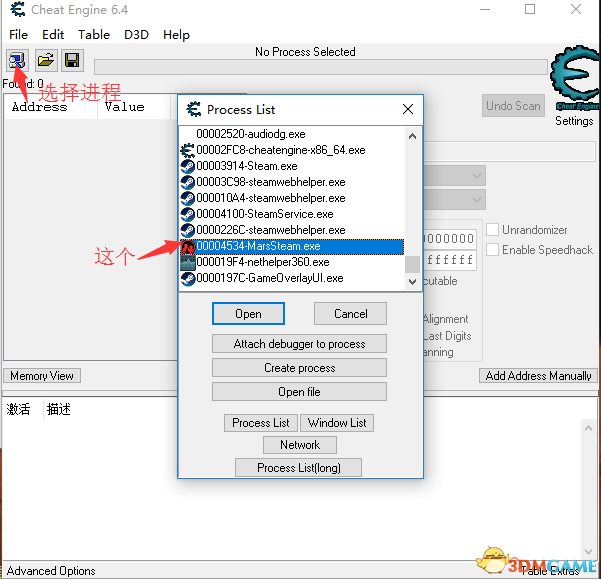
Task: Click the Memory View button
Action: [x=42, y=376]
